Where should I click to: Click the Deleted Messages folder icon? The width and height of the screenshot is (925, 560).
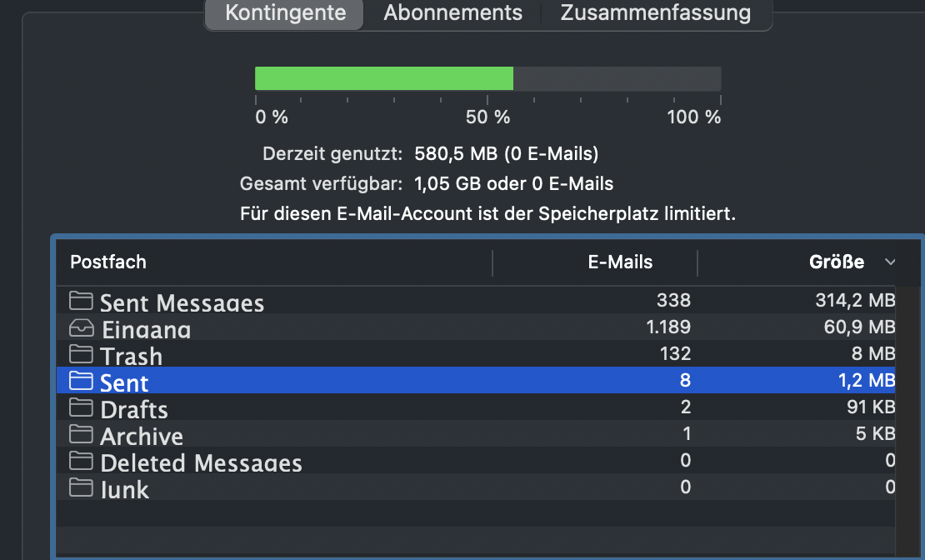(80, 461)
